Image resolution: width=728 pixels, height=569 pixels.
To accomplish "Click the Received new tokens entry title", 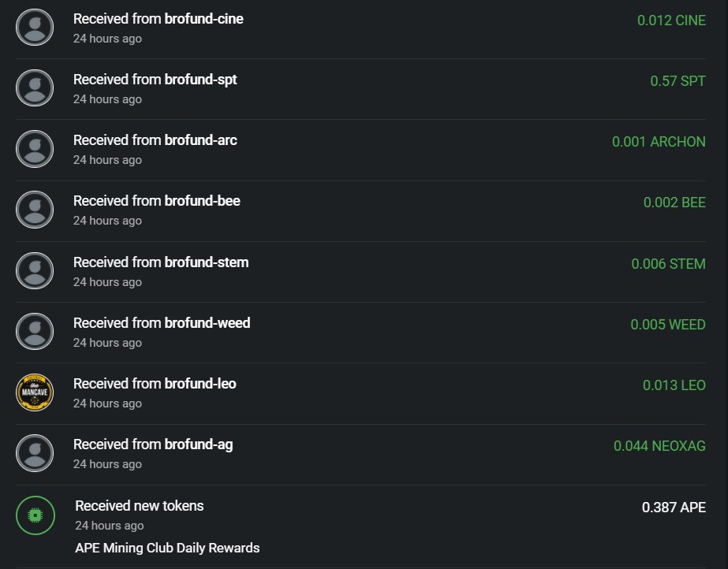I will pos(140,506).
